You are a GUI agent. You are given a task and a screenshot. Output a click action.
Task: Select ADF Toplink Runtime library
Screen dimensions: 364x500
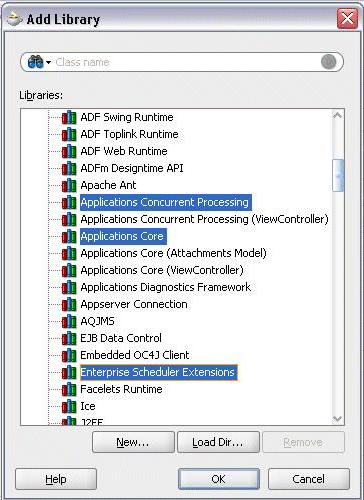pyautogui.click(x=129, y=134)
